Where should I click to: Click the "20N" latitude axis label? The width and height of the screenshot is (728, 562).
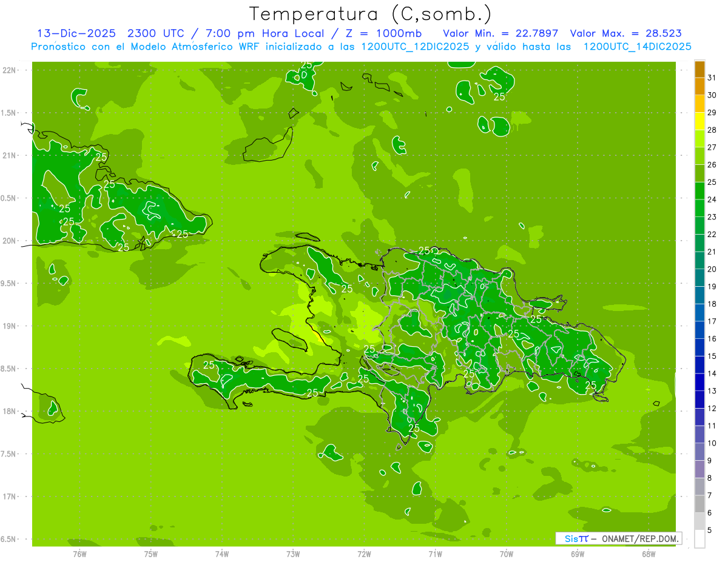coord(10,241)
